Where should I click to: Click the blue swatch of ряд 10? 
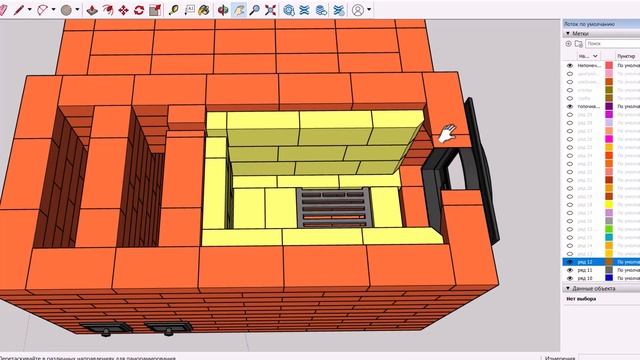point(609,278)
